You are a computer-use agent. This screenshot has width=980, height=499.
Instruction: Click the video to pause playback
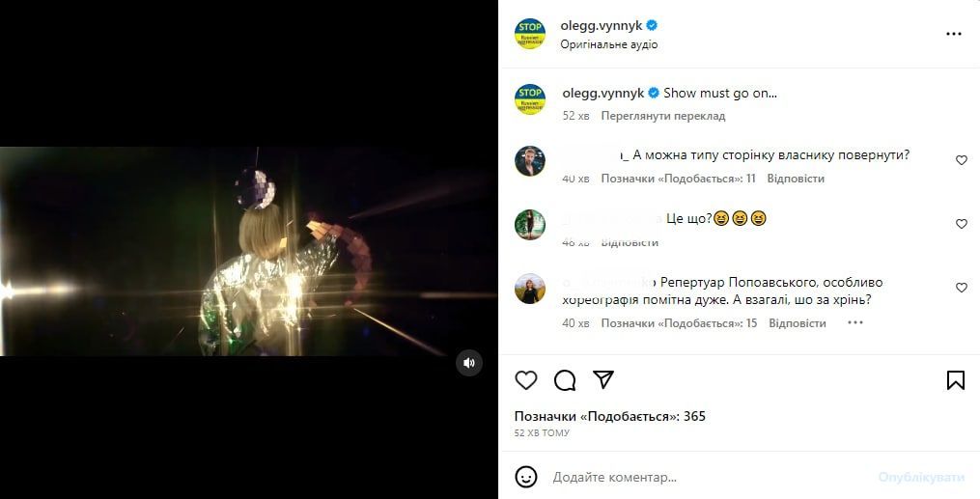click(x=249, y=251)
